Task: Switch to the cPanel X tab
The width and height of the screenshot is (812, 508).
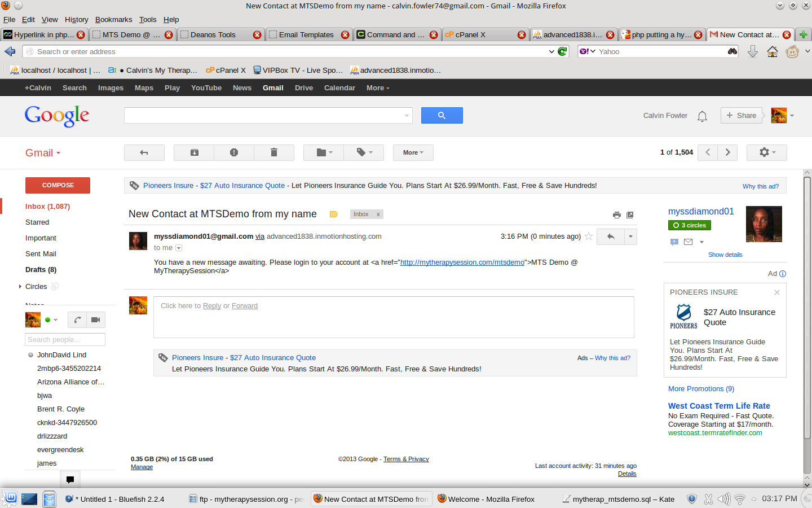Action: [486, 34]
